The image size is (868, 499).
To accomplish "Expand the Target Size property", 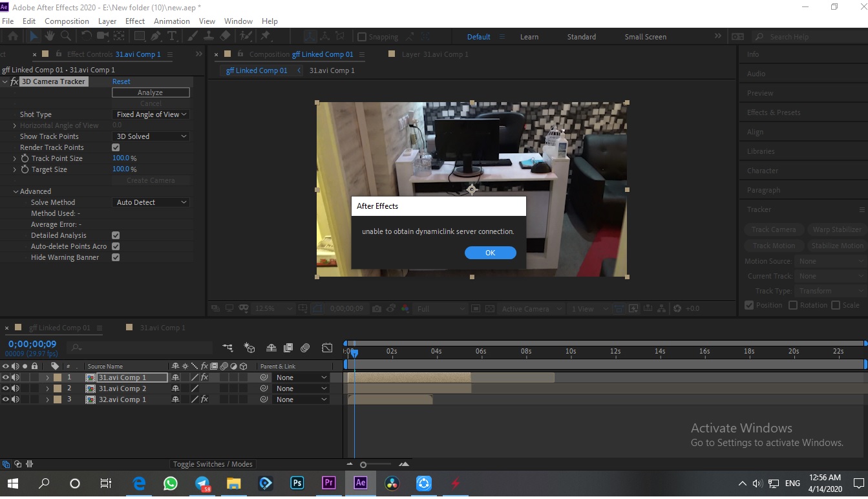I will point(15,169).
